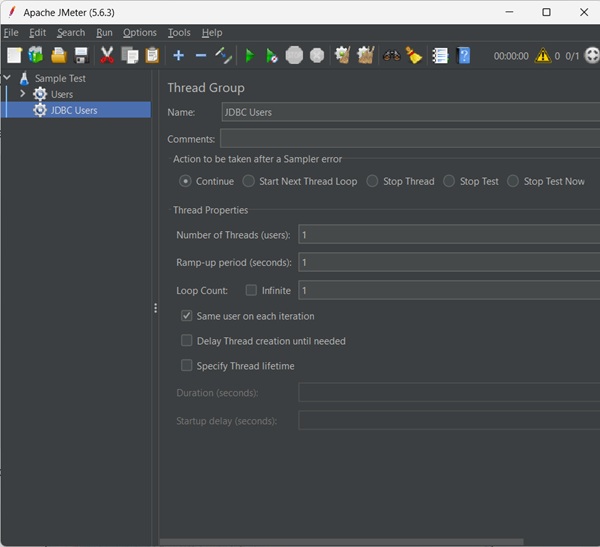Start test with no pauses icon

click(x=272, y=56)
